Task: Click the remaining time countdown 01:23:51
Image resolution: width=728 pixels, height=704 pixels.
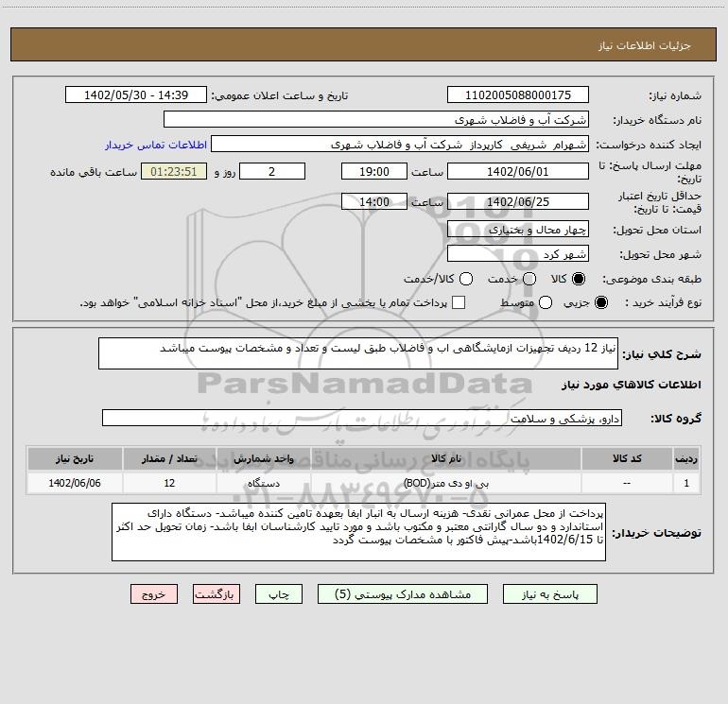Action: coord(174,171)
